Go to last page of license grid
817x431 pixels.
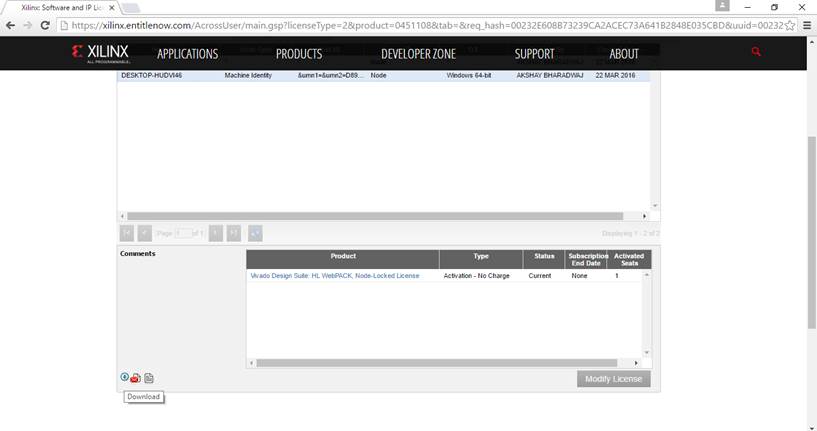coord(234,233)
